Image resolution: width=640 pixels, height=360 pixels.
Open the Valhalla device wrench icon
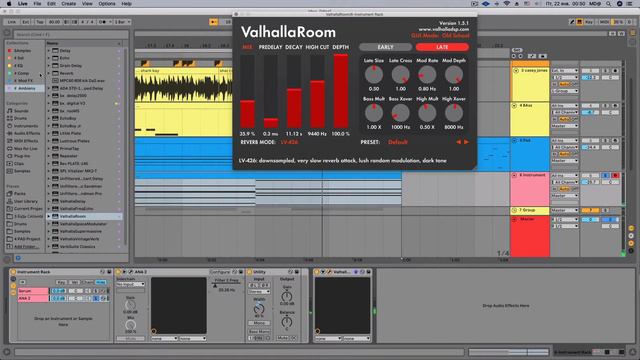coord(329,272)
